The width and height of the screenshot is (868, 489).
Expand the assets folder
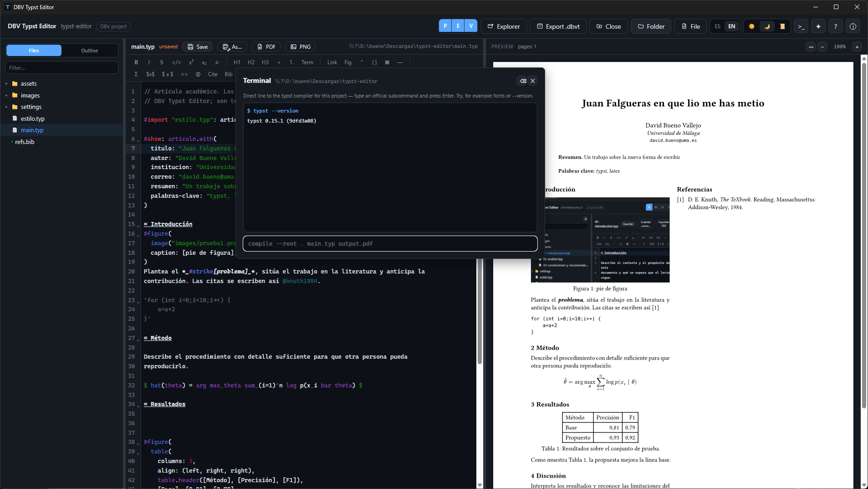click(6, 84)
